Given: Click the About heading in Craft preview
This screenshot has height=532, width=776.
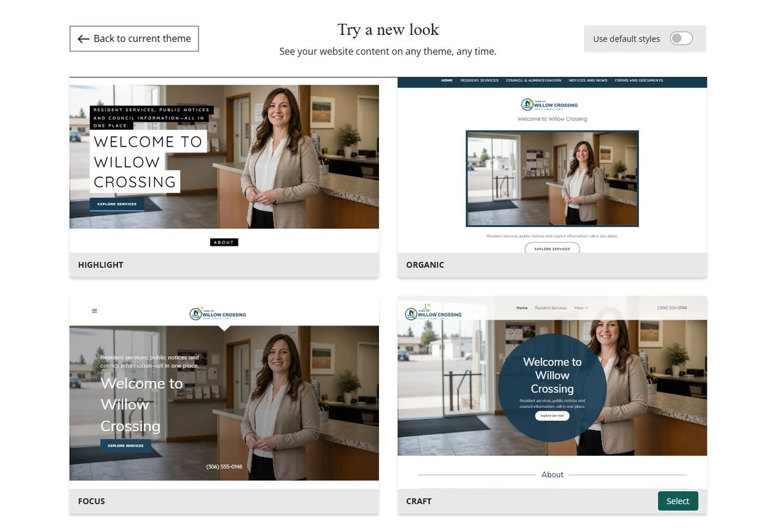Looking at the screenshot, I should [x=552, y=474].
